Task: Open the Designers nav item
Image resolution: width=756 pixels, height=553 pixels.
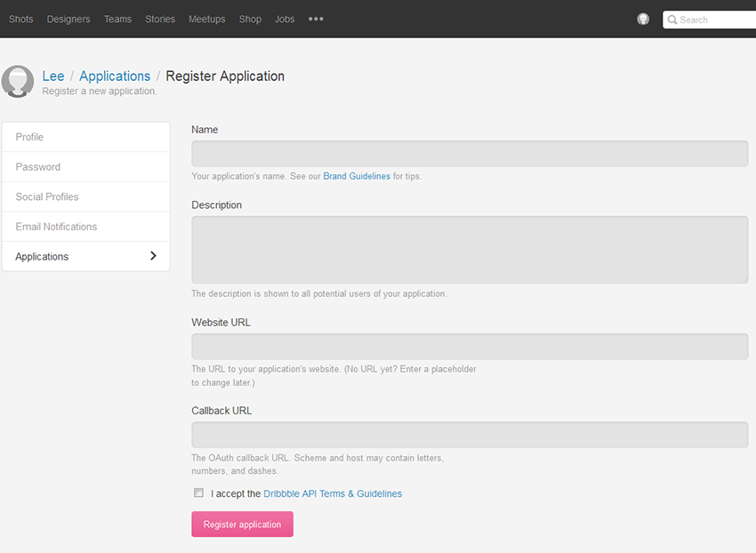Action: (68, 19)
